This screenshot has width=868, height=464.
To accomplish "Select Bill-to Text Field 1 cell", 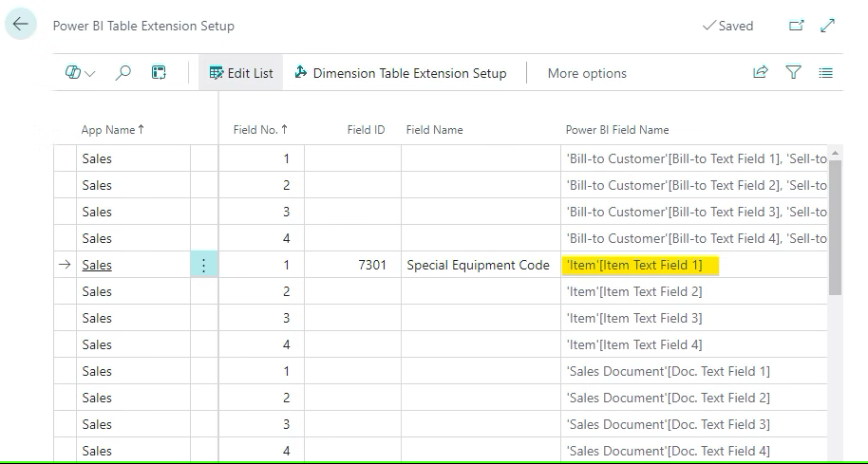I will pos(694,158).
